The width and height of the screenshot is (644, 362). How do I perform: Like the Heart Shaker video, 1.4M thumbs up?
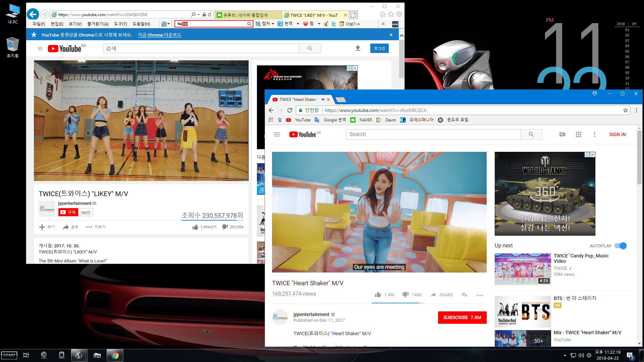[378, 295]
